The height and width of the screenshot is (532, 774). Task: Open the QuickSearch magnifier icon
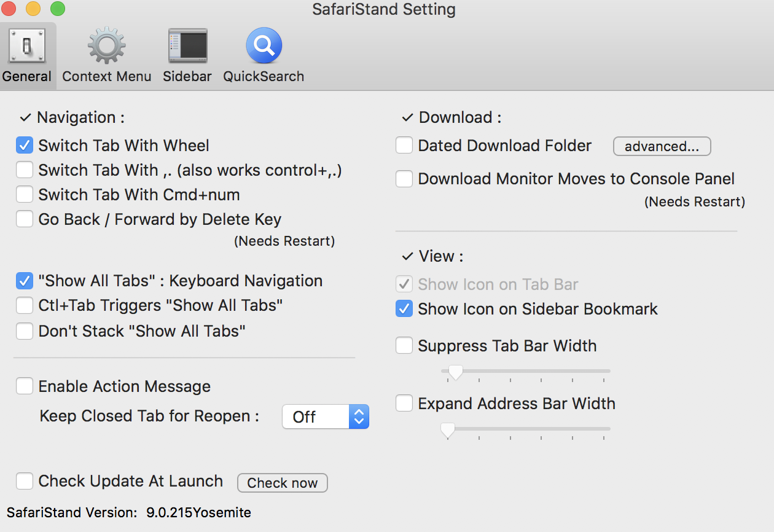point(264,46)
